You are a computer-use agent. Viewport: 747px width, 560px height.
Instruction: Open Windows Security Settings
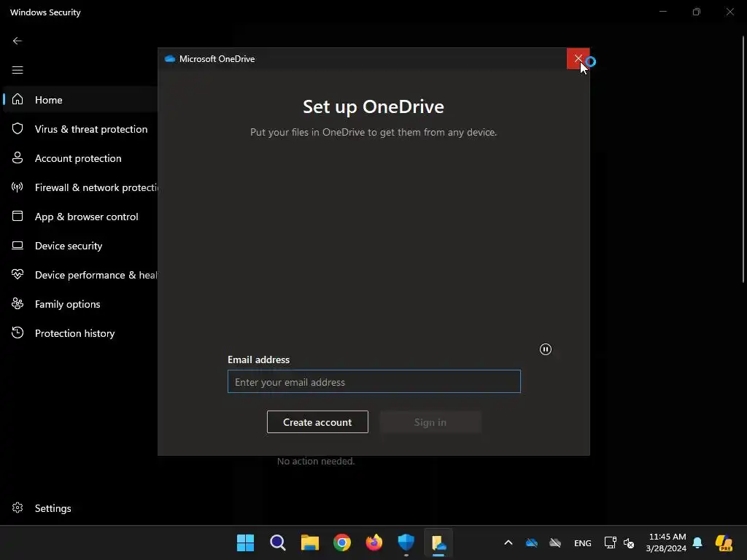(81, 508)
